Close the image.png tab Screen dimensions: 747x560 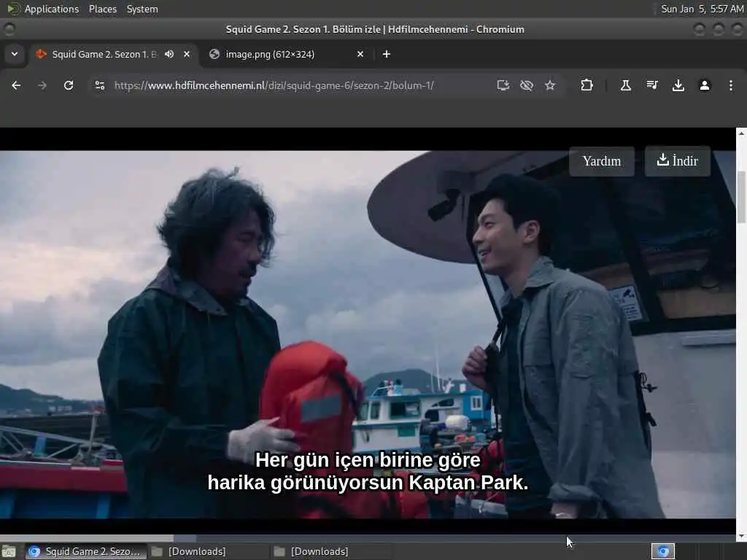pyautogui.click(x=360, y=54)
